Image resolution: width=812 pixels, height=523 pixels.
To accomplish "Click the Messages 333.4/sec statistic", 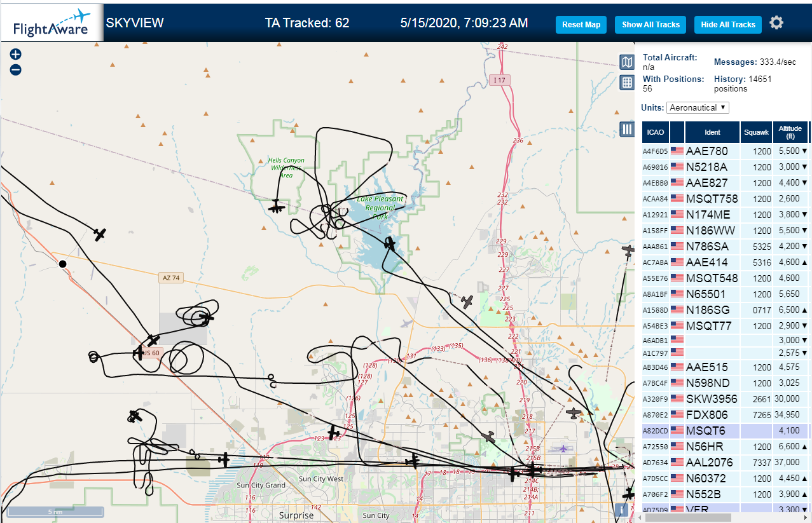I will [x=755, y=62].
